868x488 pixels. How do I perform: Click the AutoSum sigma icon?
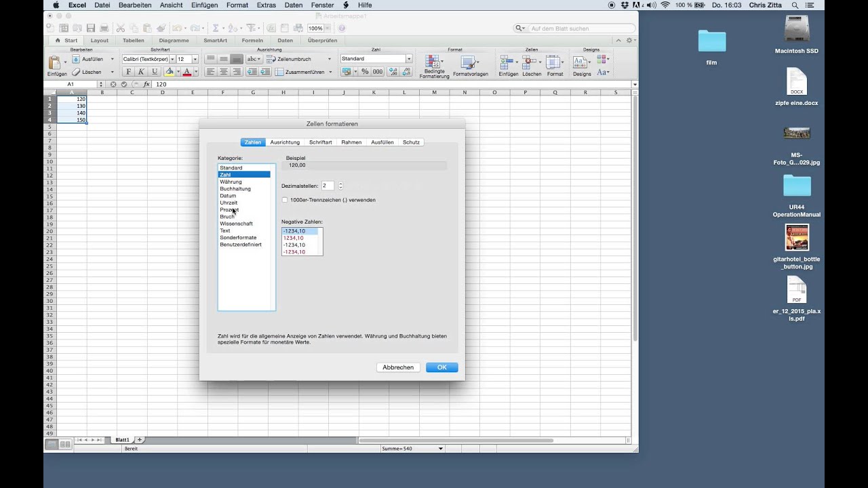pyautogui.click(x=216, y=28)
